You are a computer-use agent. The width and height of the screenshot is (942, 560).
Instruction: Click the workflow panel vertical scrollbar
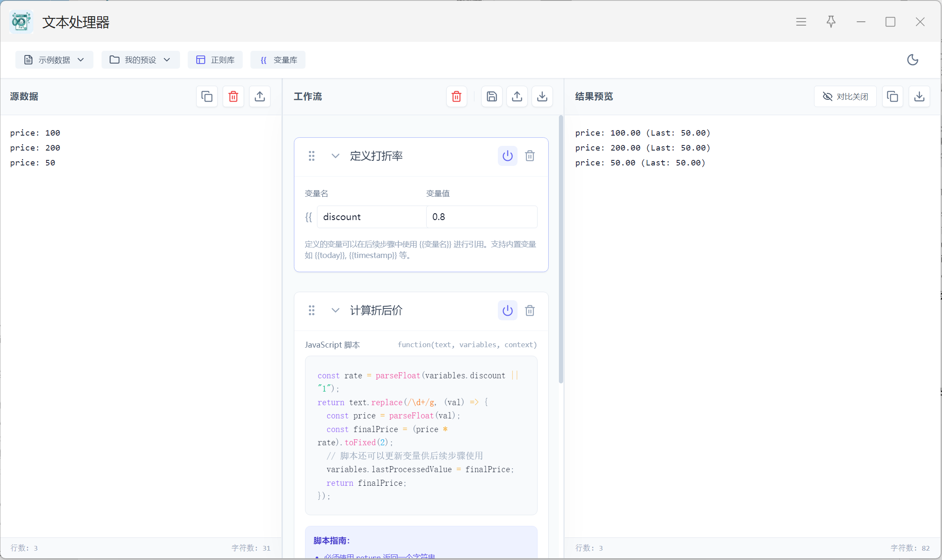(x=561, y=250)
